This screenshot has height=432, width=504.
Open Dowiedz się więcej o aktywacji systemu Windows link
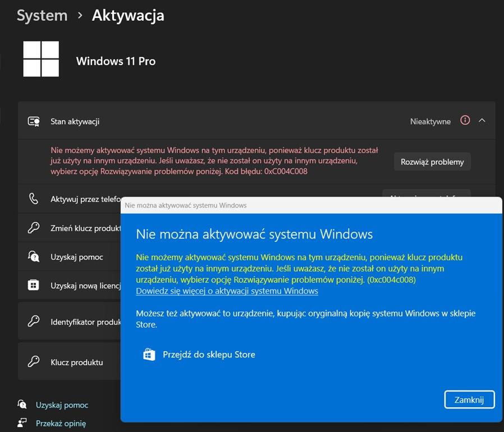[227, 291]
